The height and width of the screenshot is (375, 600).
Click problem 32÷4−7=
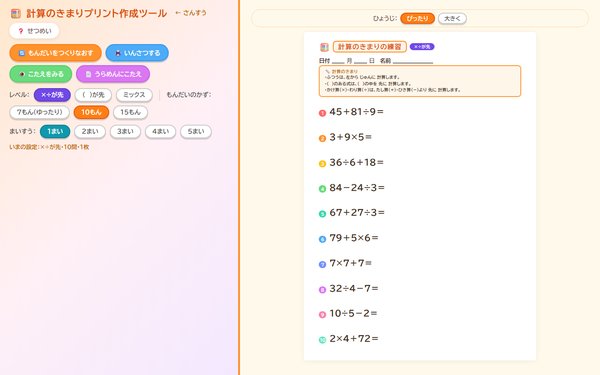(354, 288)
